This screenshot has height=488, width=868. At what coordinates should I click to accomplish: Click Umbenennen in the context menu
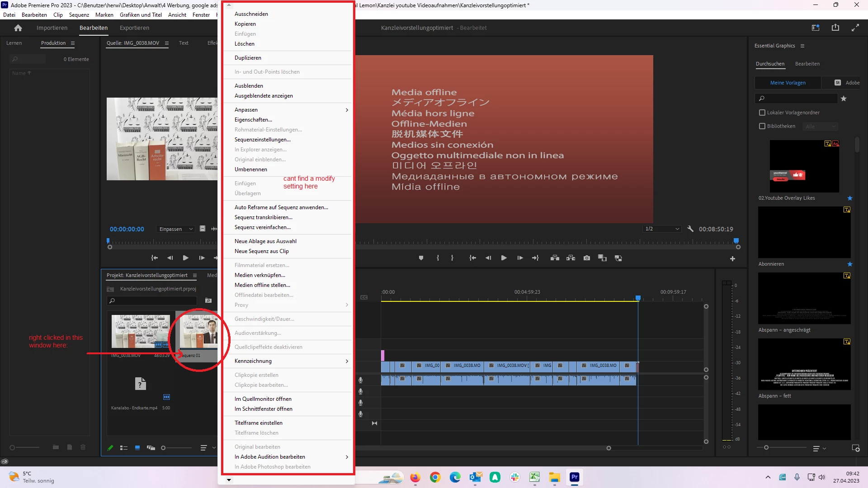coord(250,169)
